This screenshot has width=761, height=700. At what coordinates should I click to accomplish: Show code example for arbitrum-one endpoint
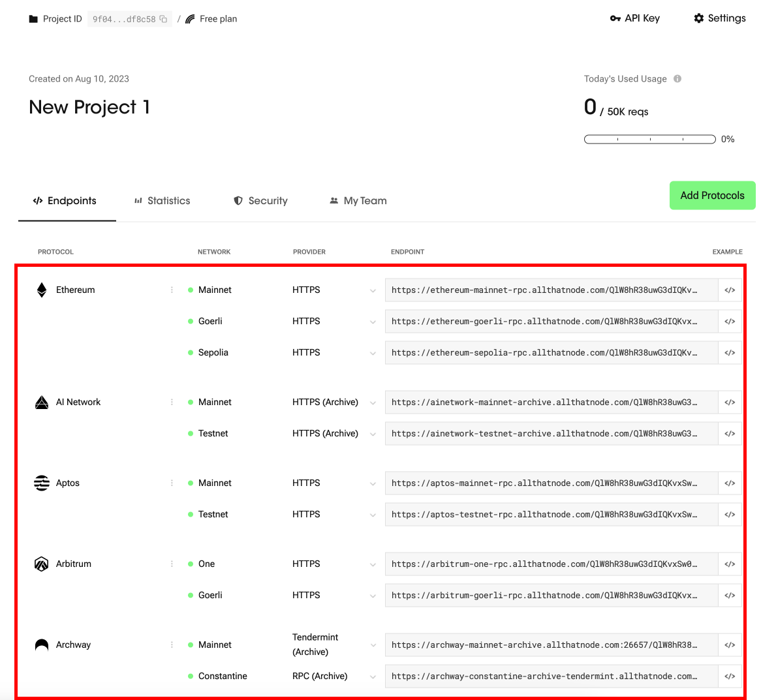(x=730, y=564)
